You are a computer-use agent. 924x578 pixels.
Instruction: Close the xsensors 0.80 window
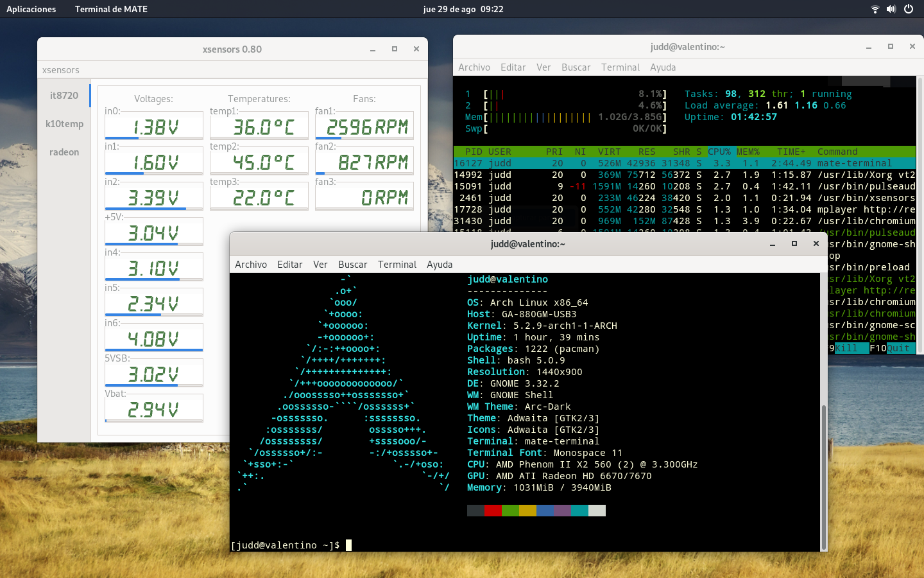click(x=416, y=49)
